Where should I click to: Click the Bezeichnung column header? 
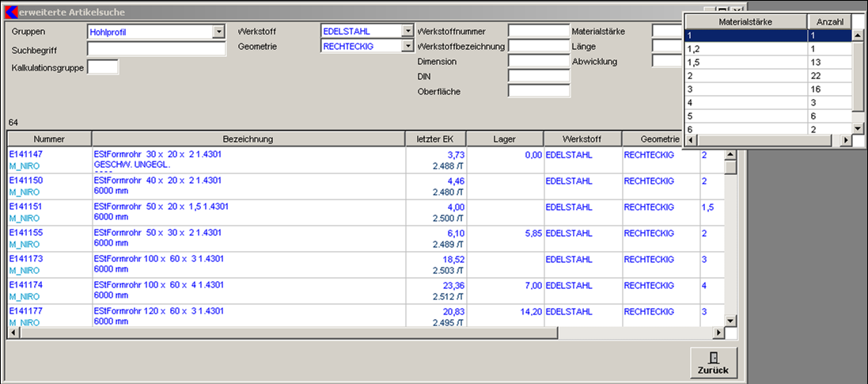coord(248,139)
